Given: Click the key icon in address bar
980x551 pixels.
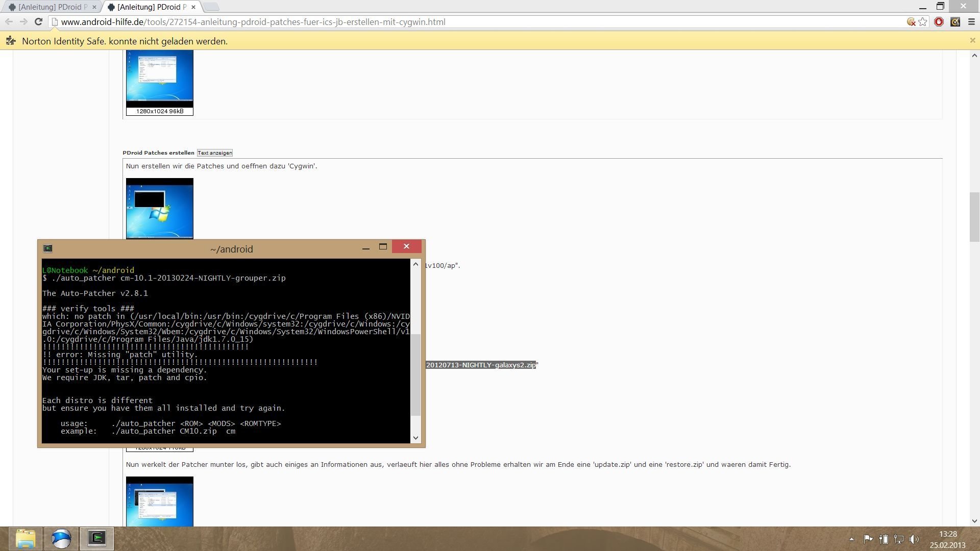Looking at the screenshot, I should (911, 22).
